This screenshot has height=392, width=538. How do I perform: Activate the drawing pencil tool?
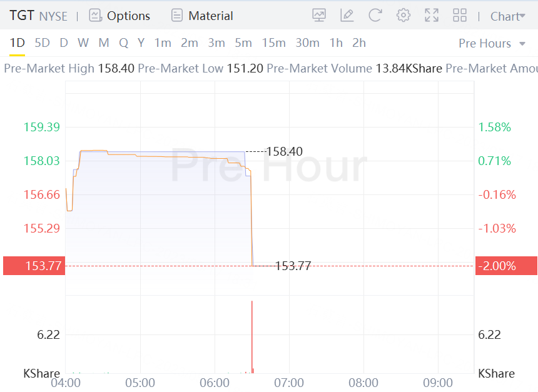point(347,16)
